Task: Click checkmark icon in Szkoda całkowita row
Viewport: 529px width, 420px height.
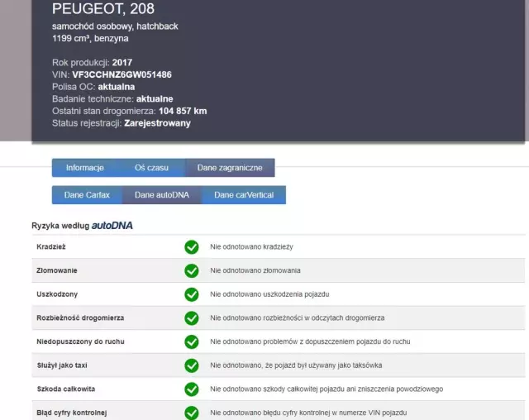Action: (x=192, y=389)
